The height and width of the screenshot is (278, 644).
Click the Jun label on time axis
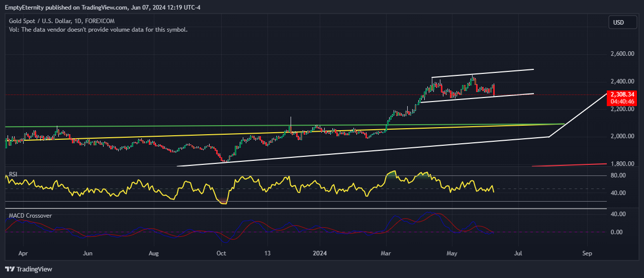click(x=88, y=254)
